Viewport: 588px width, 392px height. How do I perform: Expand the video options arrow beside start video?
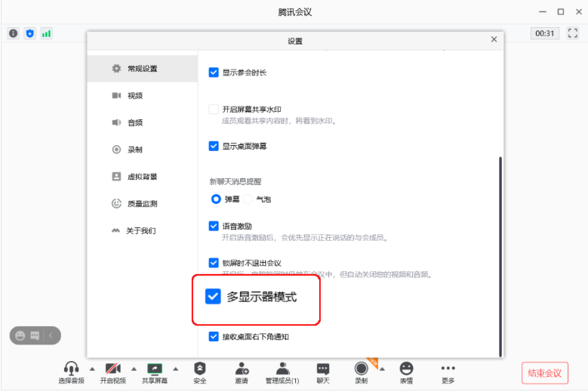point(134,369)
